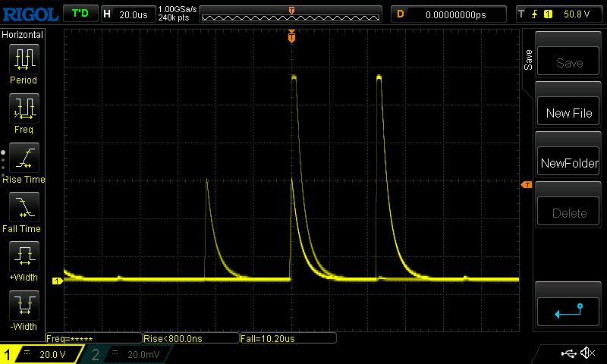607x364 pixels.
Task: Select the -Width measurement icon
Action: 24,306
